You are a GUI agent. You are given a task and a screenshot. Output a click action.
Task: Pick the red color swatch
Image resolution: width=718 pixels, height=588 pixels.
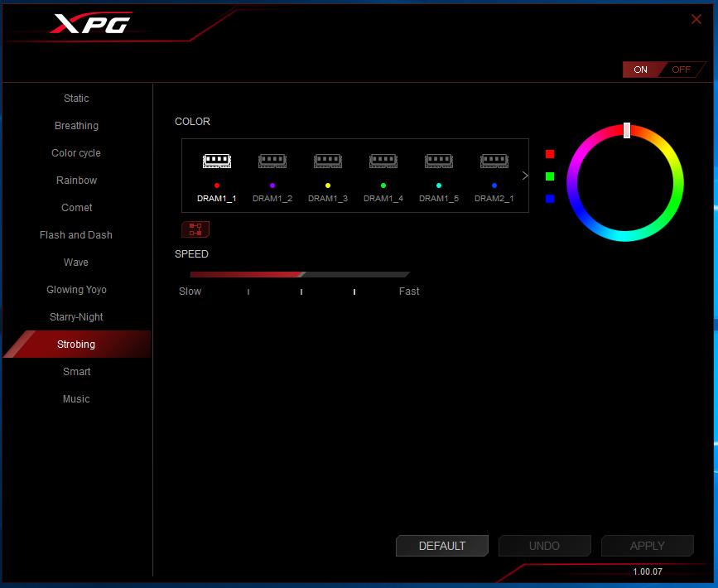550,154
